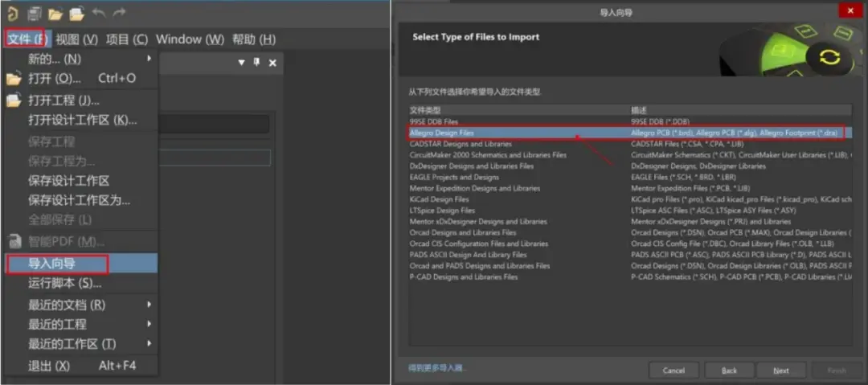Select Orcad Designs and Libraries Files row

coord(631,232)
